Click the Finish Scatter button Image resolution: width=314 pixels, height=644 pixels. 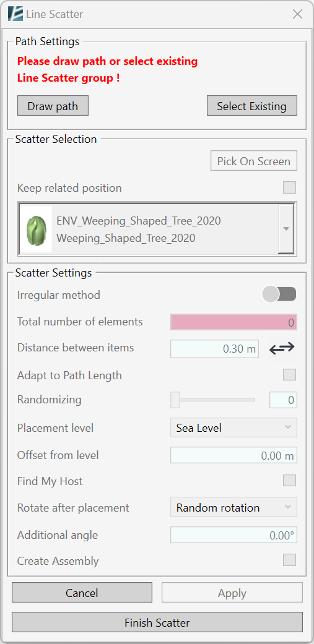(x=157, y=622)
